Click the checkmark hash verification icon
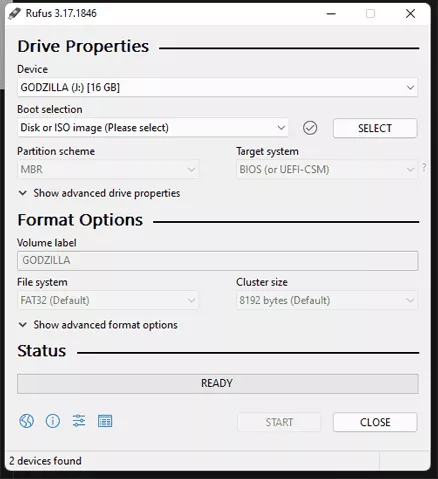The height and width of the screenshot is (479, 438). (310, 128)
